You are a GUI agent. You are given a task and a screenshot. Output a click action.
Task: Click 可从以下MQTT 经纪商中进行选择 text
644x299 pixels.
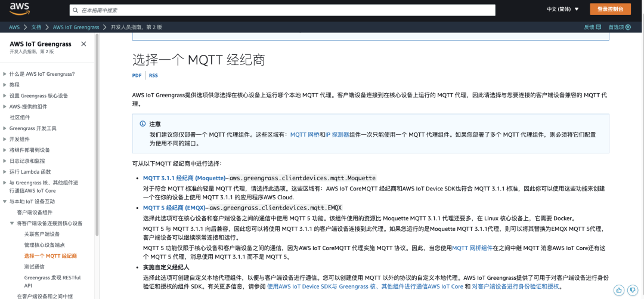point(177,164)
